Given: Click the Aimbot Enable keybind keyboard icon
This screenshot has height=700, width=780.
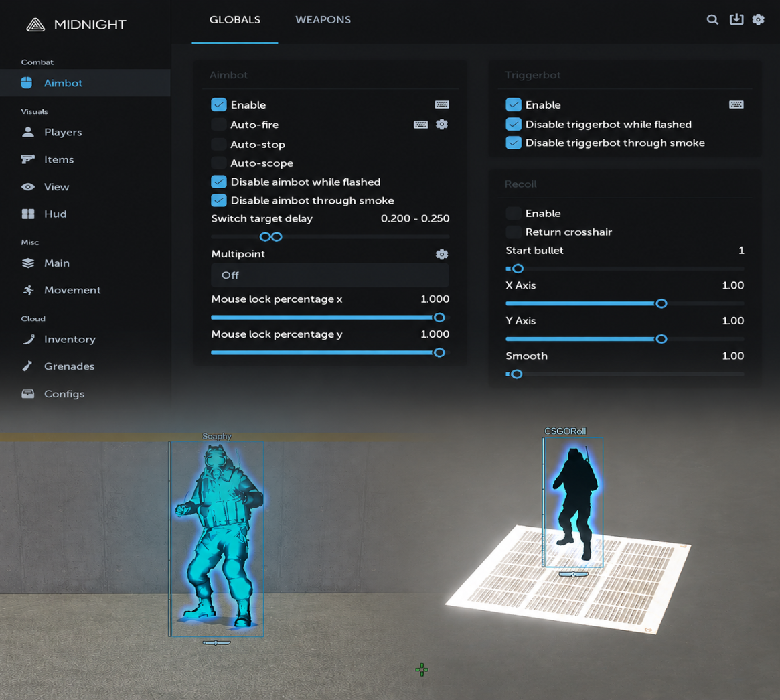Looking at the screenshot, I should [442, 104].
